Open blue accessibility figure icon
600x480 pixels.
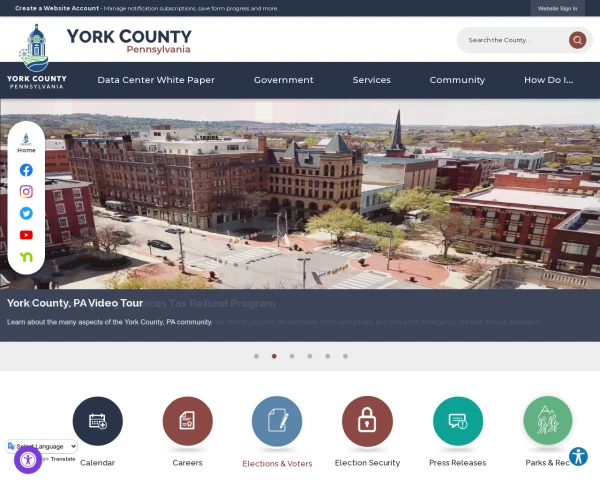578,456
